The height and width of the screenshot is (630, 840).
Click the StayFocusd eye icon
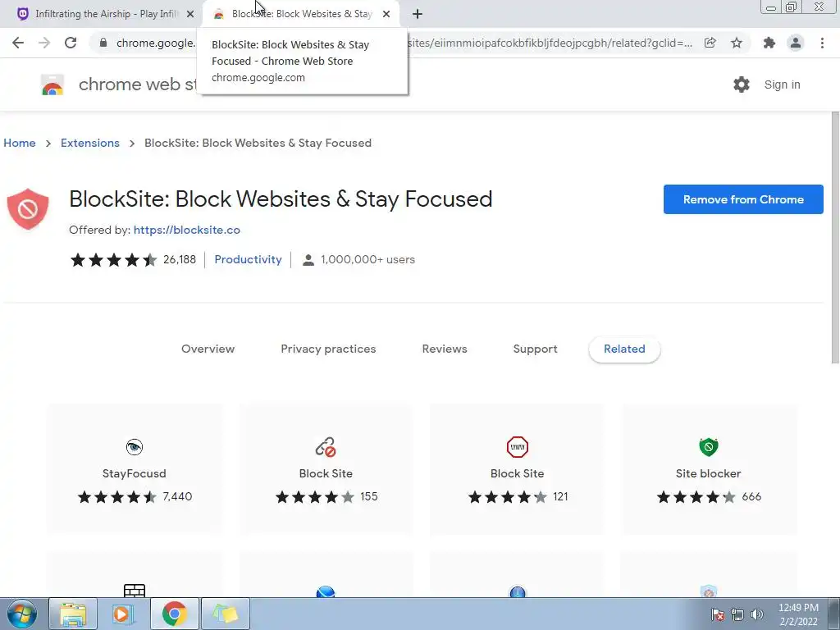pos(135,447)
